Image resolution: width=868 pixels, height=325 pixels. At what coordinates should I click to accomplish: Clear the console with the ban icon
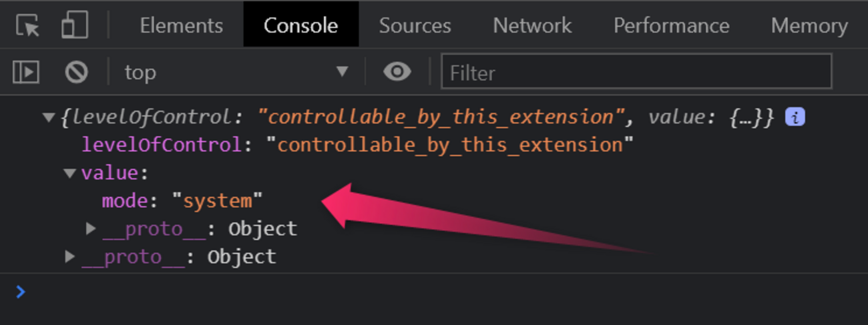[x=76, y=71]
